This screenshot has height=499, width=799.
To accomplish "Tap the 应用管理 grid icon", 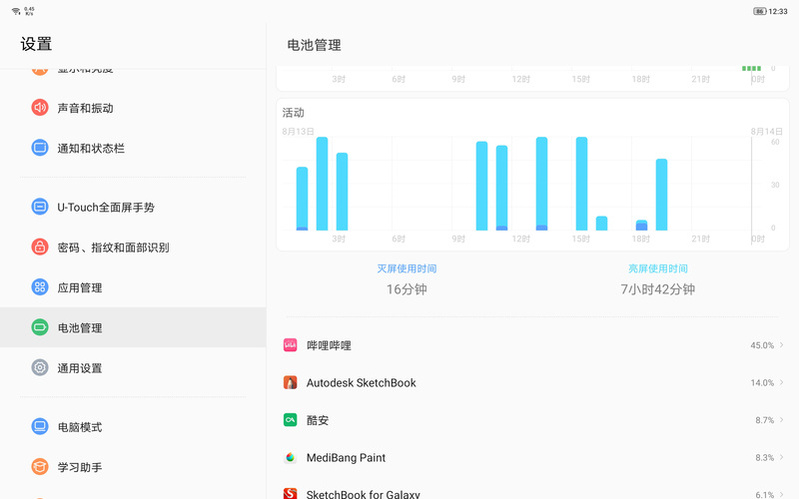I will (40, 287).
